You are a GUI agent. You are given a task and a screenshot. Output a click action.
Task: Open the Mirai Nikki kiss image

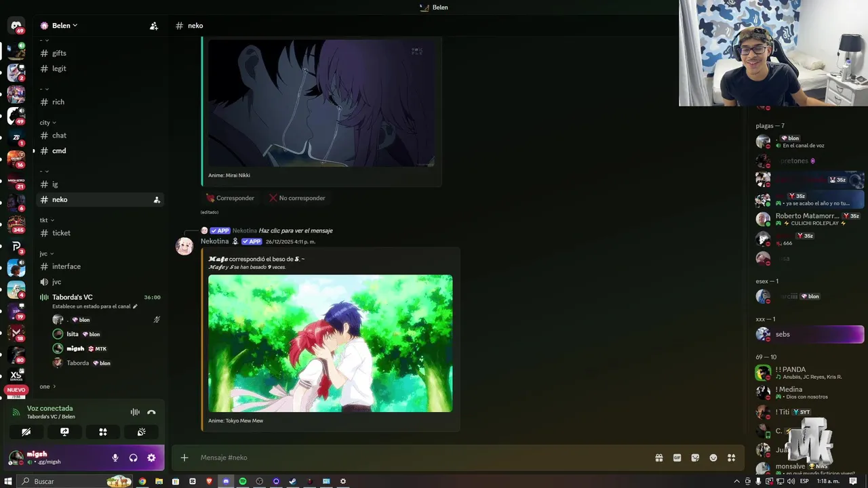321,102
